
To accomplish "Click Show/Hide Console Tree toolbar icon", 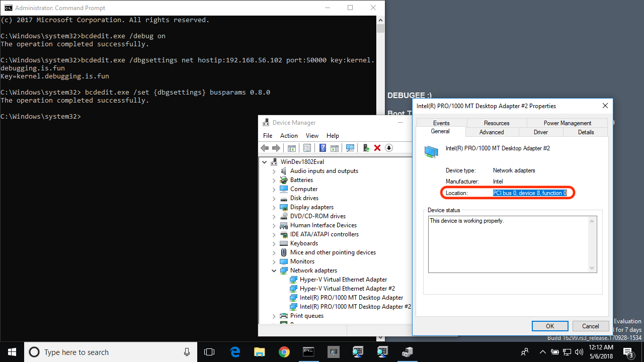I will pyautogui.click(x=291, y=148).
